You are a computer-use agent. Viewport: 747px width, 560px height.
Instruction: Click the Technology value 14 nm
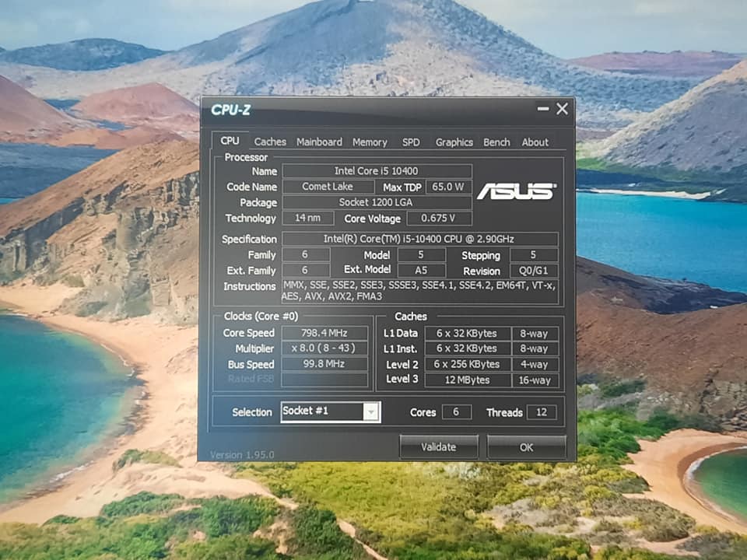coord(308,218)
